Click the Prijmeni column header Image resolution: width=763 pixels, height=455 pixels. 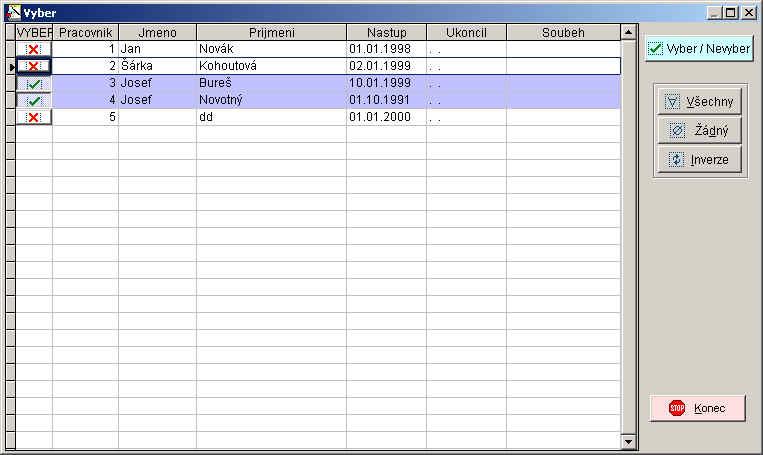tap(272, 33)
